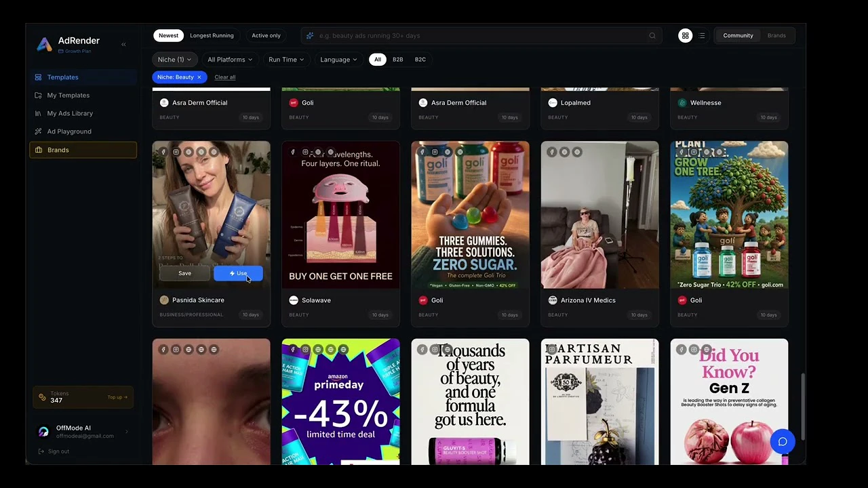This screenshot has height=488, width=868.
Task: Open the All Platforms dropdown
Action: click(x=230, y=60)
